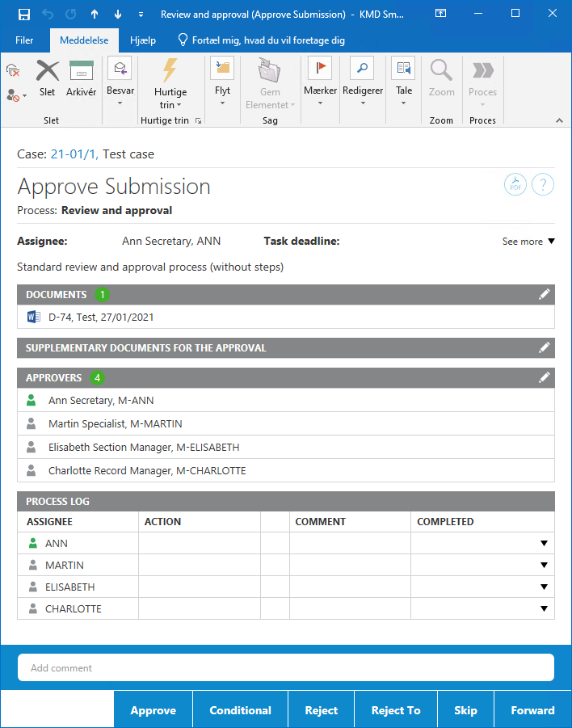
Task: Edit Approvers section with pencil icon
Action: point(545,377)
